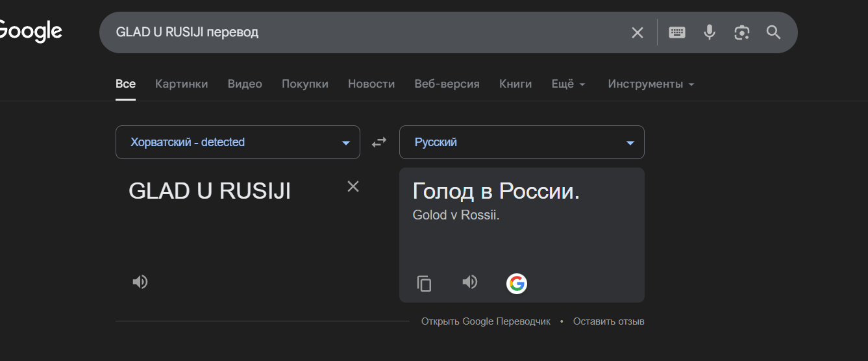The width and height of the screenshot is (868, 361).
Task: Switch to the Картинки tab
Action: pos(182,84)
